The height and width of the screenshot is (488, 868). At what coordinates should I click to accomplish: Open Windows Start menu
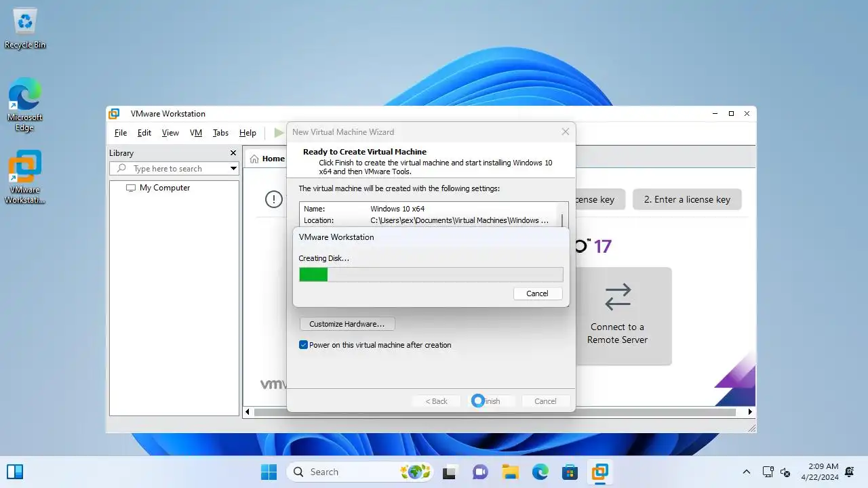[269, 472]
